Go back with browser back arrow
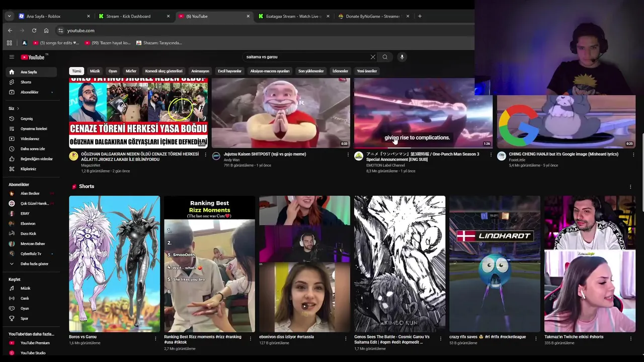Image resolution: width=644 pixels, height=362 pixels. 10,30
